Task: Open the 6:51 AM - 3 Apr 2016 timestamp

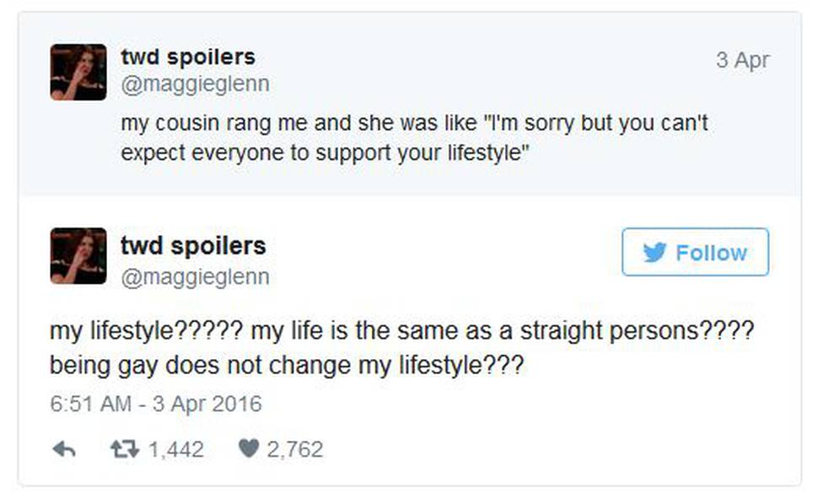Action: tap(155, 404)
